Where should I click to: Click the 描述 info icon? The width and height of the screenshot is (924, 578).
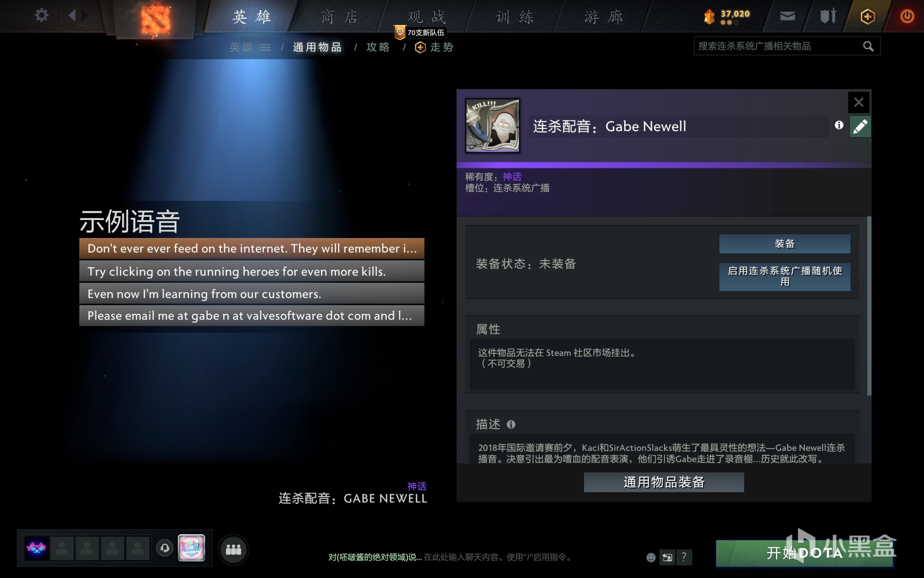511,424
